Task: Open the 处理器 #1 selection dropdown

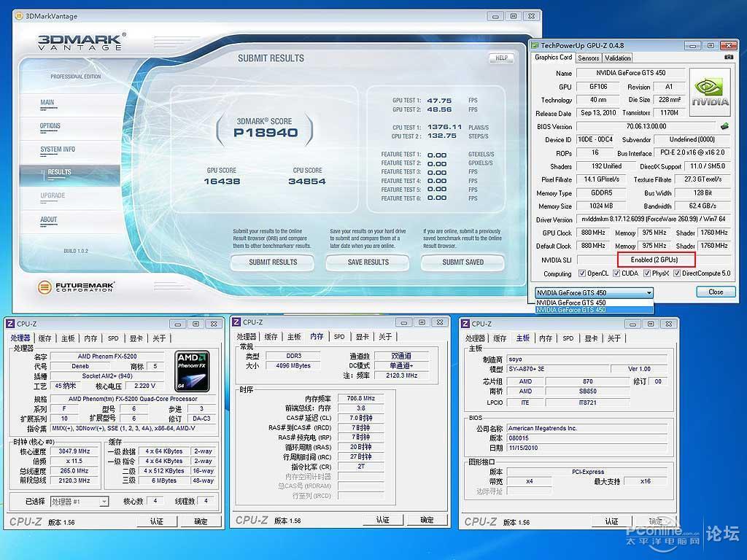Action: click(80, 502)
